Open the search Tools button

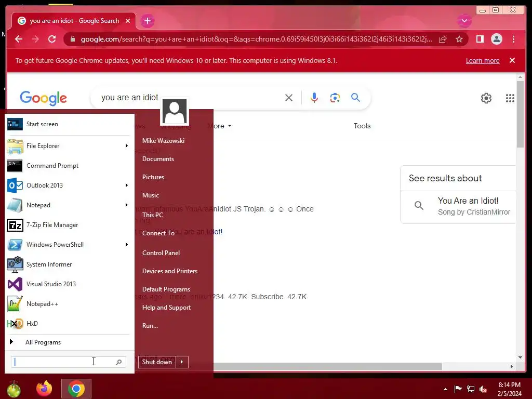pos(362,126)
